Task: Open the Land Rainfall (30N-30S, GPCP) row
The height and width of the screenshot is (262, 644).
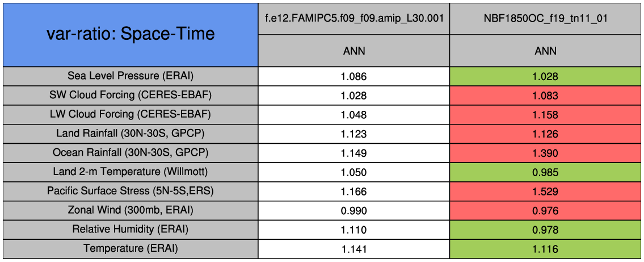Action: [131, 134]
